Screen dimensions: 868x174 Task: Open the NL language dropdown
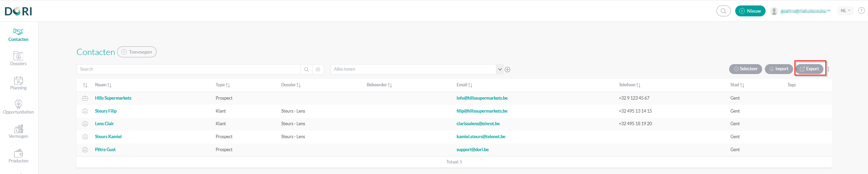pos(845,11)
